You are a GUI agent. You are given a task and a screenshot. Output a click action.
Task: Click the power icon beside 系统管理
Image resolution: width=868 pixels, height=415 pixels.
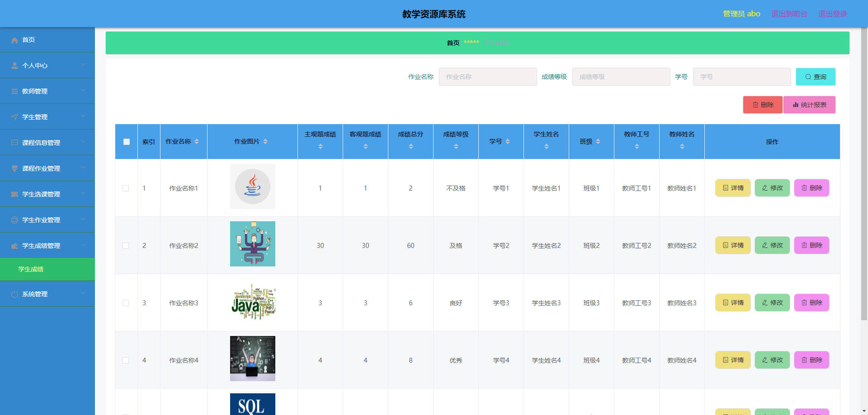coord(14,294)
